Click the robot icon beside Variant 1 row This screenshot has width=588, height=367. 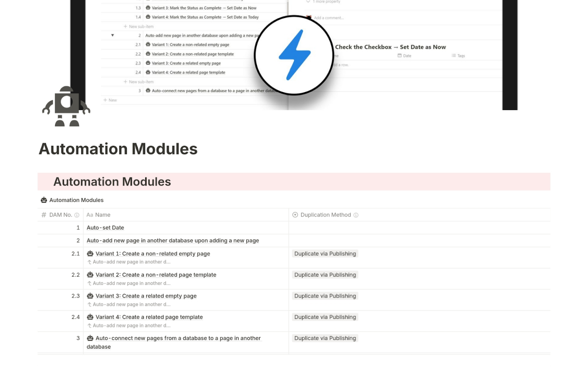coord(90,253)
